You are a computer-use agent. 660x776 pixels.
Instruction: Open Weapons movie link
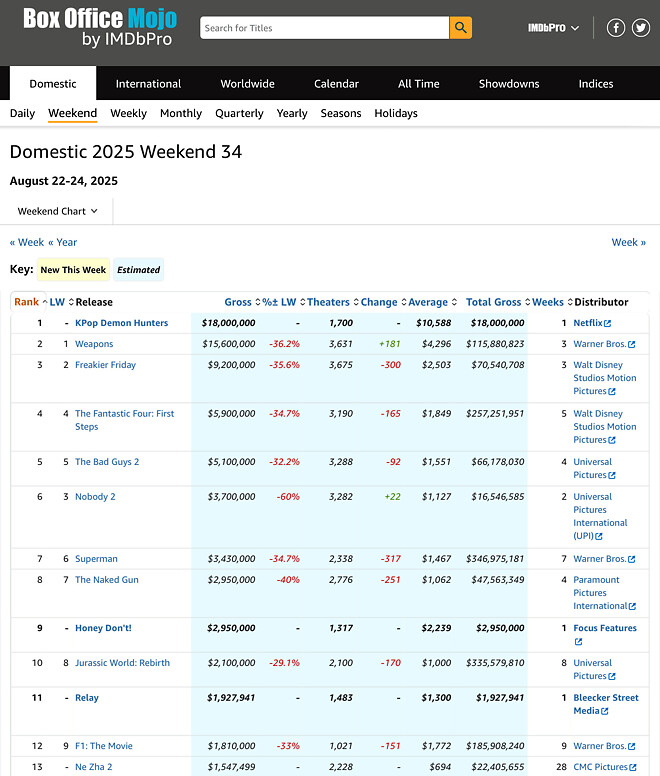point(94,344)
